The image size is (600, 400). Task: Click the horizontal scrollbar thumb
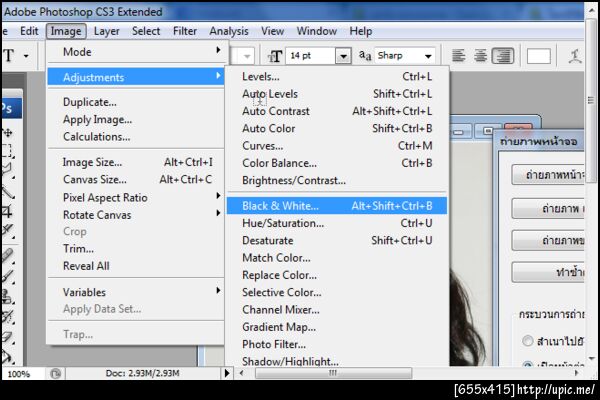[x=333, y=373]
